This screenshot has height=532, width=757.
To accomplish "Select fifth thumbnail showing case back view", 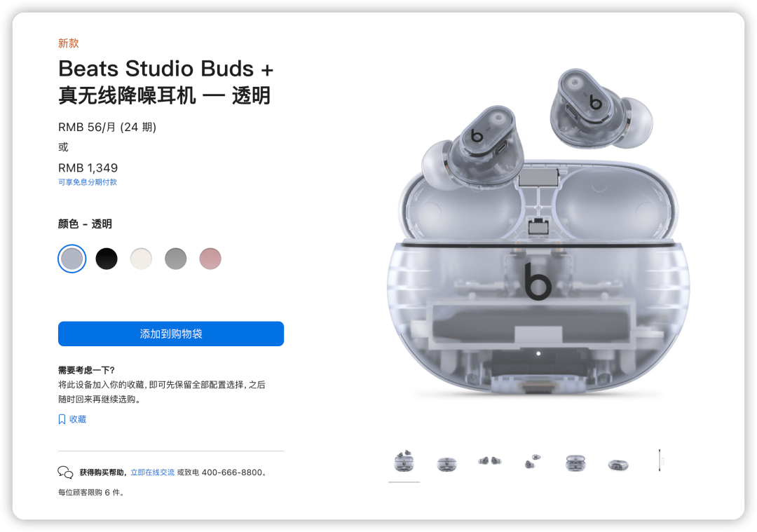I will tap(575, 463).
